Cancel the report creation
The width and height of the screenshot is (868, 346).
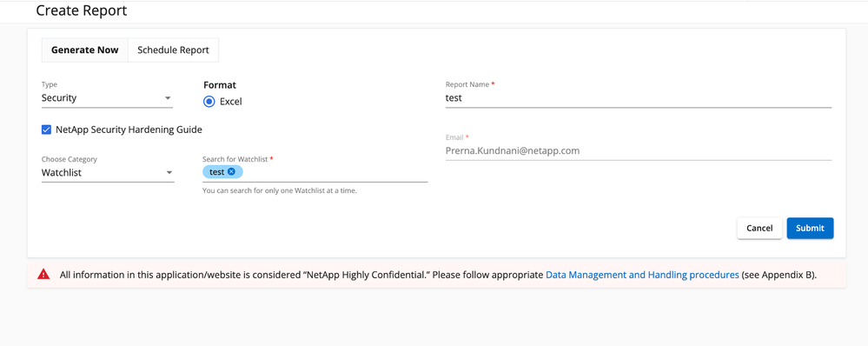(x=759, y=228)
